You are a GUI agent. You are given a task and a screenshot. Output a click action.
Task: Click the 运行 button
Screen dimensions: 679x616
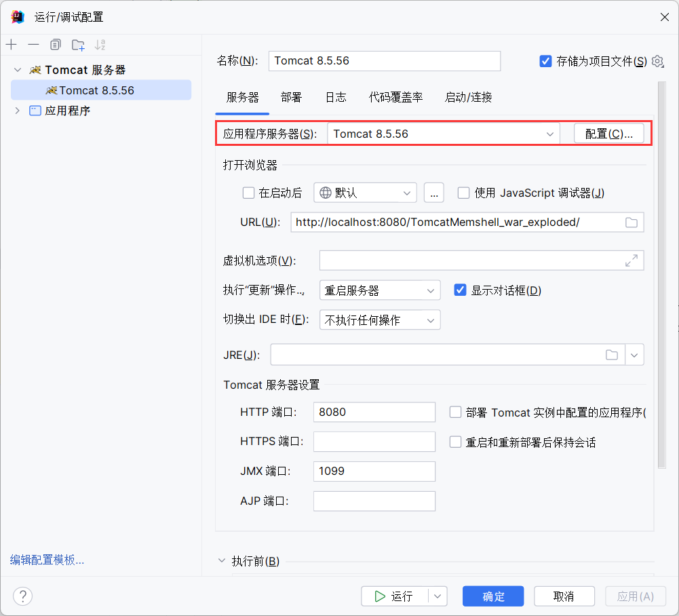click(x=395, y=596)
